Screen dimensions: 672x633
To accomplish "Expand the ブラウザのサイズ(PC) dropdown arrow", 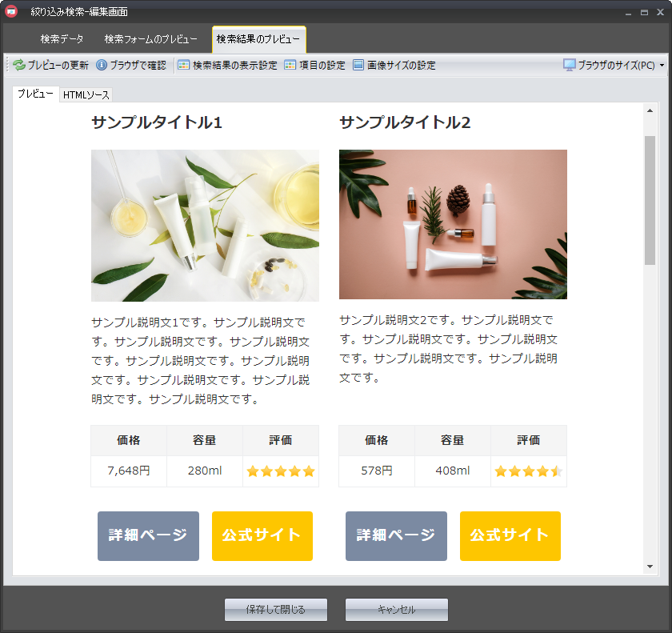I will click(x=662, y=66).
